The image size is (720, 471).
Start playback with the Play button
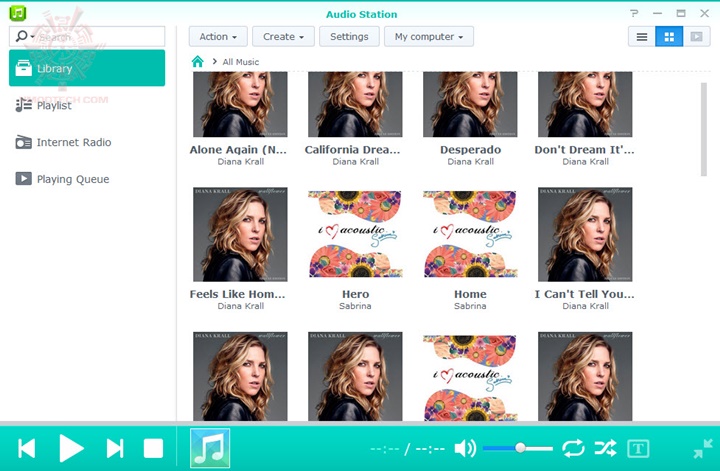[71, 449]
